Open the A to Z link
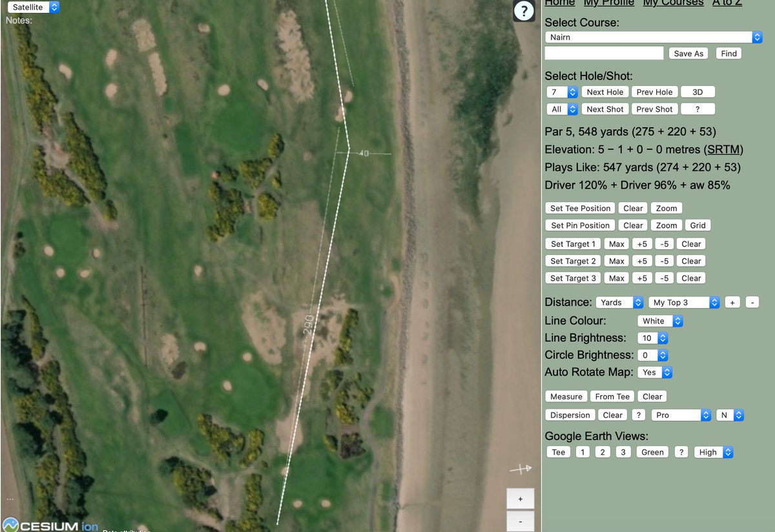 [x=727, y=3]
